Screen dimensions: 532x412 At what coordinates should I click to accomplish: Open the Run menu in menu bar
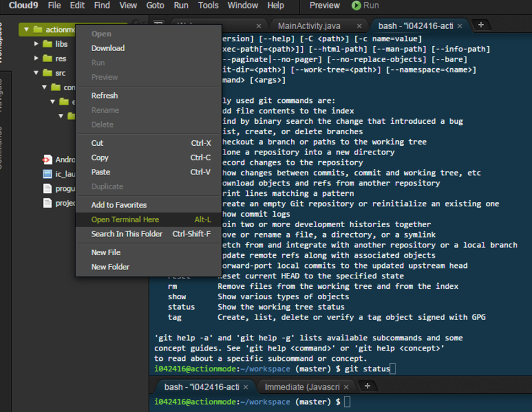click(181, 6)
